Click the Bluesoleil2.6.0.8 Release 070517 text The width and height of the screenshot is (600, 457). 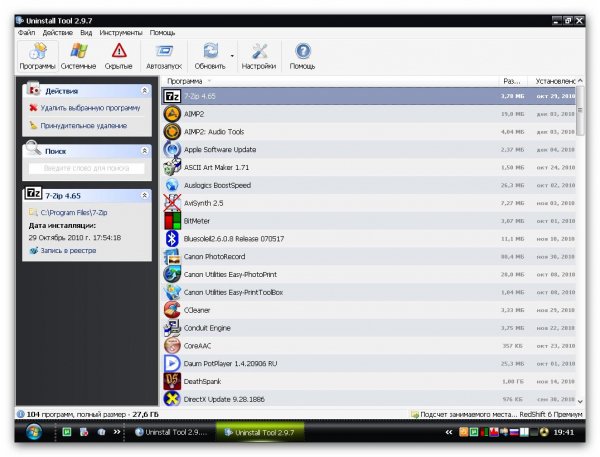(234, 239)
